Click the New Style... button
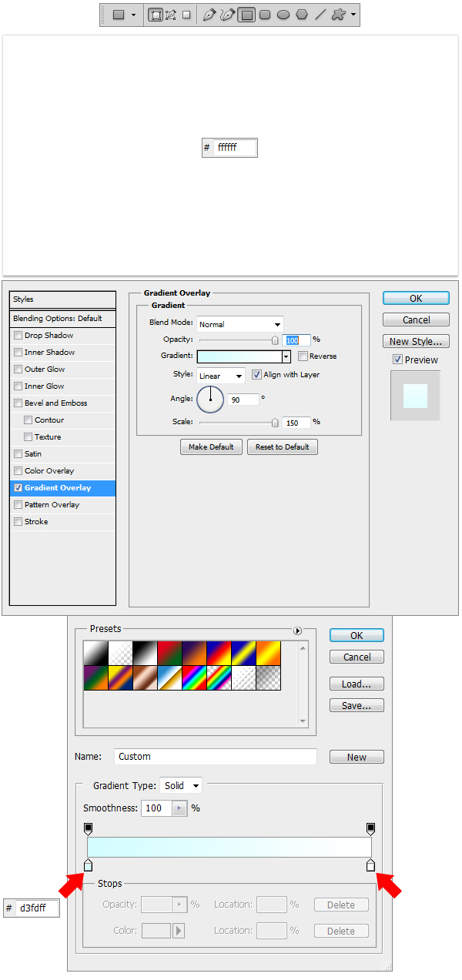This screenshot has height=980, width=462. 416,342
